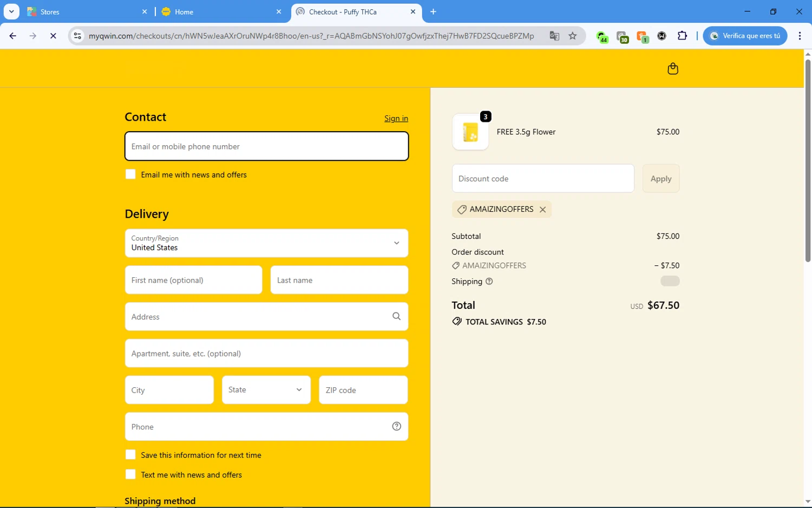Screen dimensions: 812x508
Task: Check Email me with news and offers
Action: pos(130,174)
